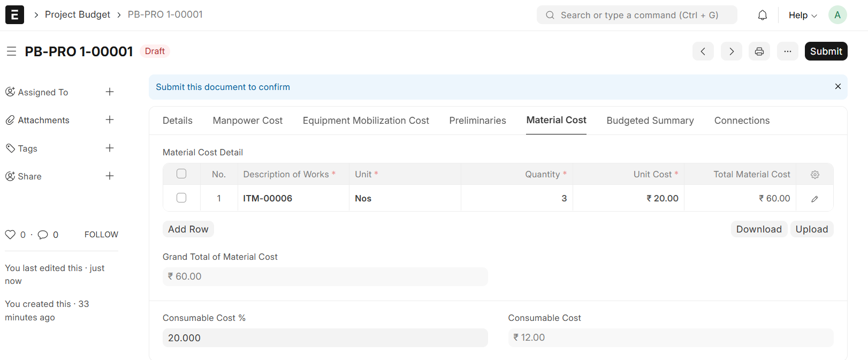Click the notifications bell icon
This screenshot has width=868, height=360.
click(763, 15)
